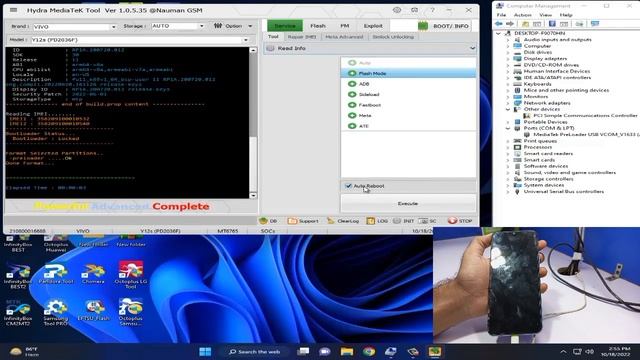Click the green icon beside Meta
This screenshot has width=640, height=360.
pyautogui.click(x=352, y=116)
